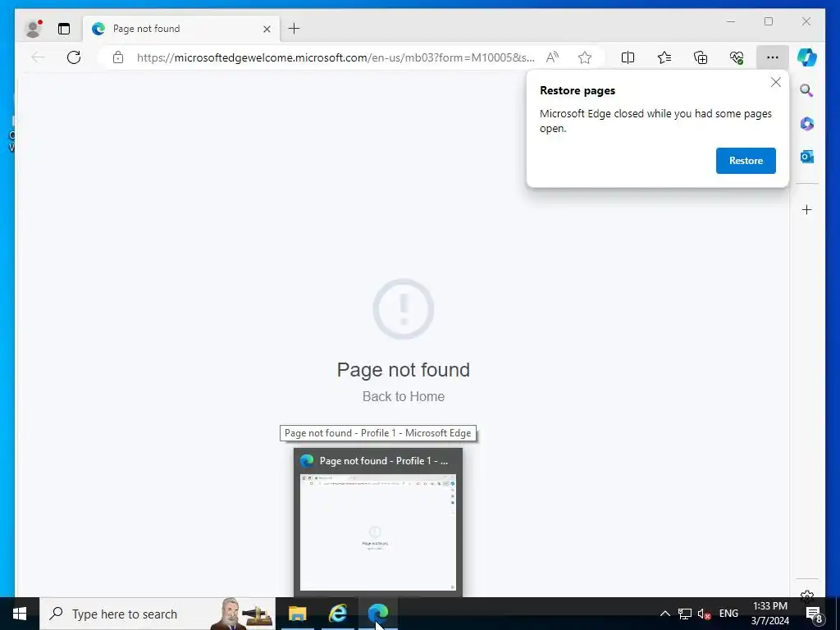840x630 pixels.
Task: View site information via lock icon
Action: (118, 57)
